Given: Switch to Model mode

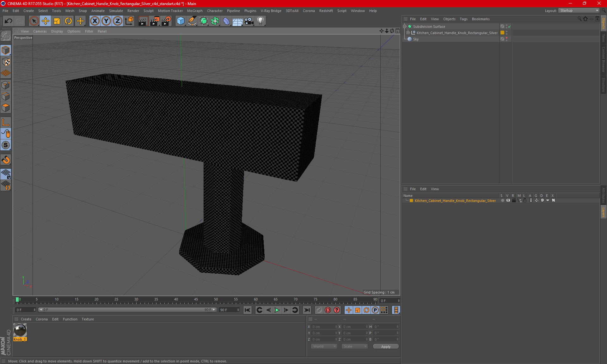Looking at the screenshot, I should coord(6,50).
